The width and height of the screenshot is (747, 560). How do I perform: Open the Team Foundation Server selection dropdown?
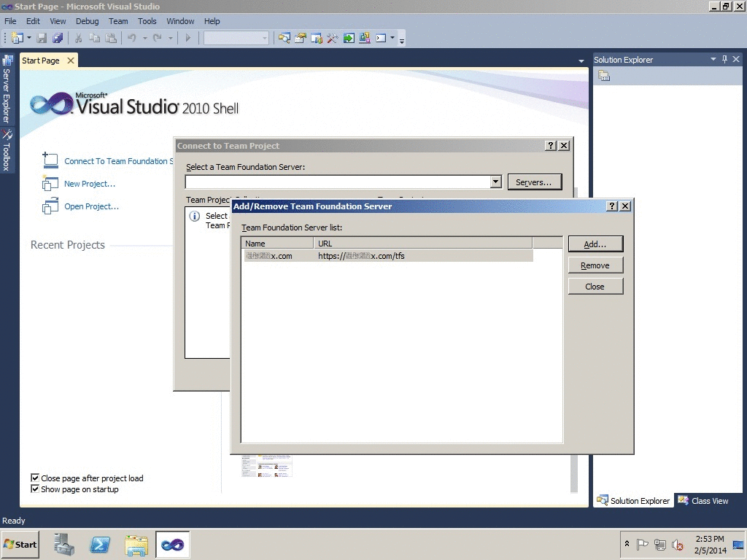click(495, 182)
